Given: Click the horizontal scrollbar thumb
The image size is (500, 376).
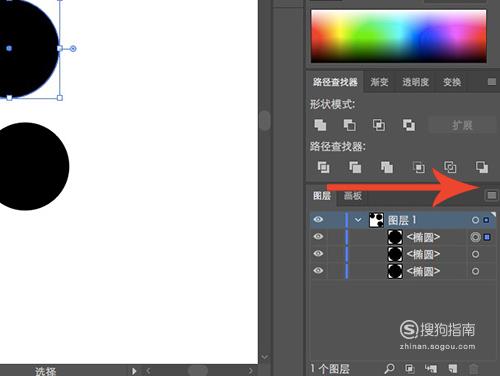Looking at the screenshot, I should click(x=197, y=371).
